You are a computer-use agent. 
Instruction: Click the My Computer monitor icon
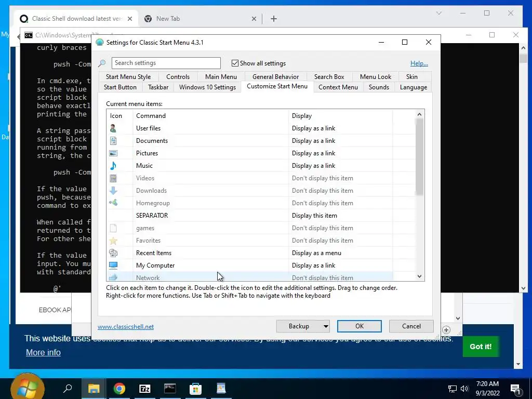(x=113, y=265)
